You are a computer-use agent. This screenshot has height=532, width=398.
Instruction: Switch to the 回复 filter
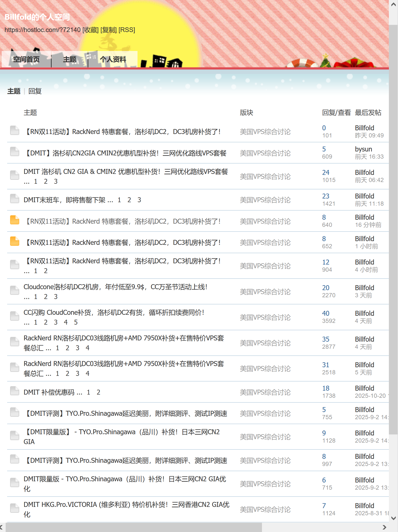click(x=35, y=91)
